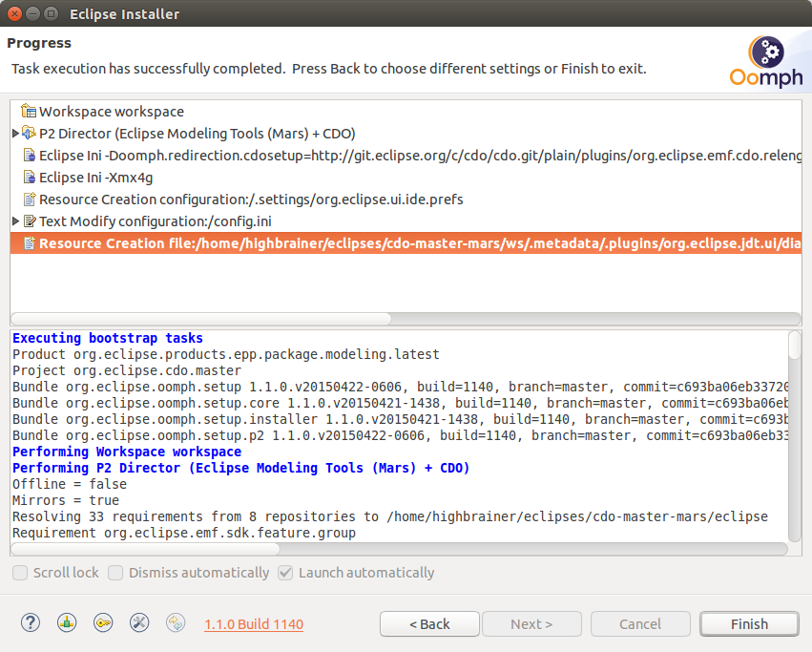Click 'Executing bootstrap tasks' log line
This screenshot has height=652, width=812.
click(108, 338)
